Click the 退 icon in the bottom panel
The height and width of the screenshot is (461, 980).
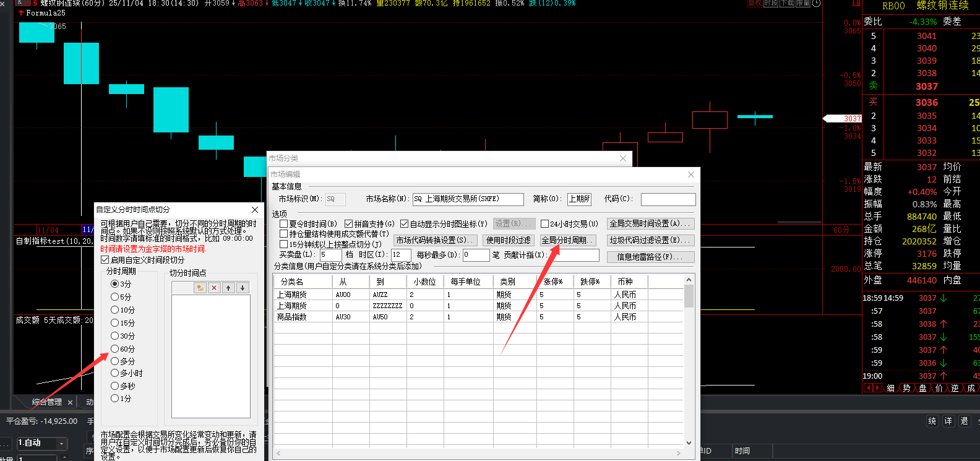pos(965,421)
